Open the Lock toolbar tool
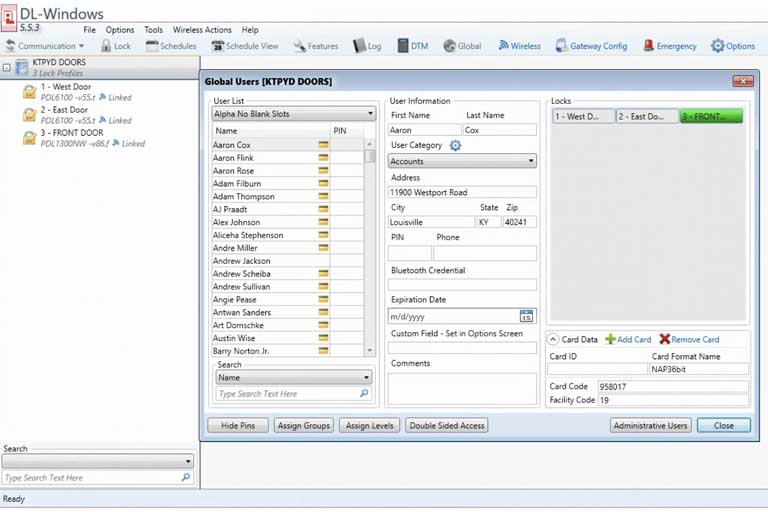The image size is (768, 512). point(115,46)
